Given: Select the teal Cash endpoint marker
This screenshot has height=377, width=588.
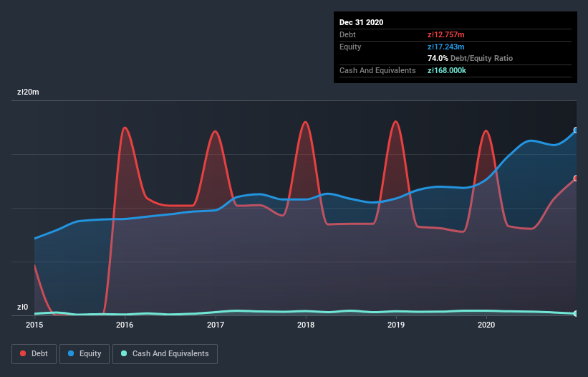Looking at the screenshot, I should click(576, 313).
